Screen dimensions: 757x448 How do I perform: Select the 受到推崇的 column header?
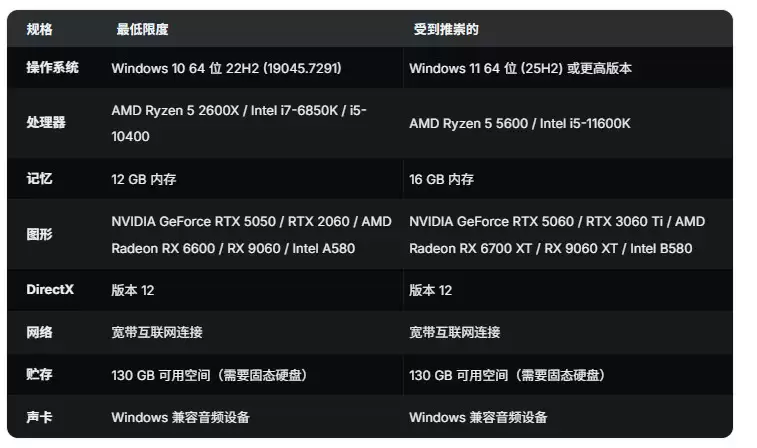446,29
